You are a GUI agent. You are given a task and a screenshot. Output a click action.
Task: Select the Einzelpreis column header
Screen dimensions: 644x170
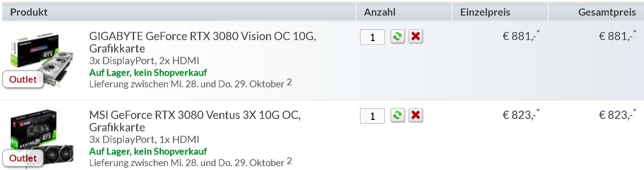(485, 12)
